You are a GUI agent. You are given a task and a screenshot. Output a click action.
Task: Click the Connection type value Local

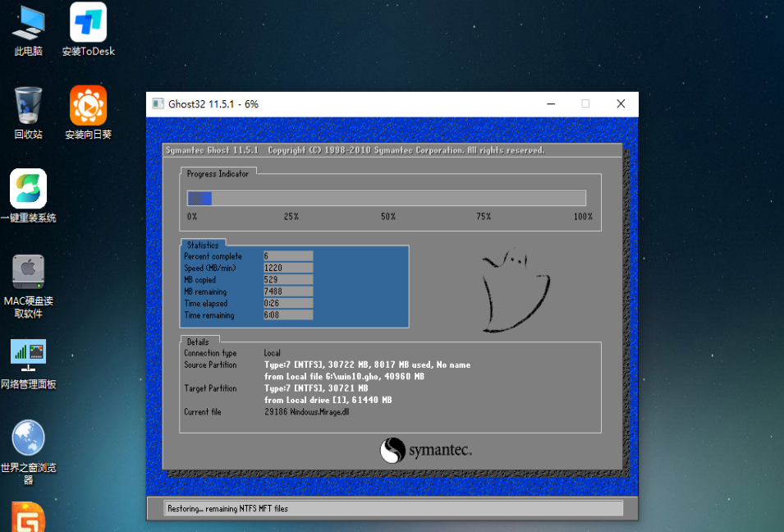pyautogui.click(x=272, y=353)
